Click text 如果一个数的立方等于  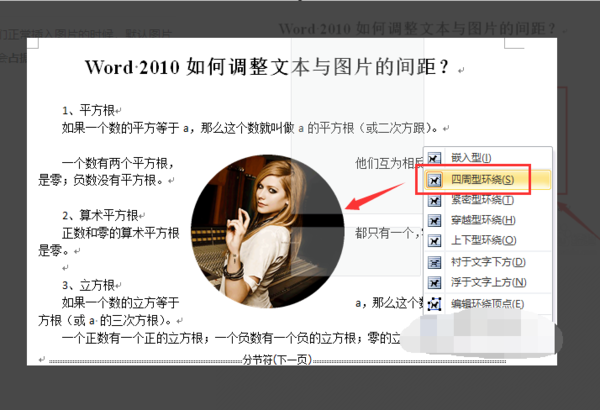pyautogui.click(x=121, y=303)
